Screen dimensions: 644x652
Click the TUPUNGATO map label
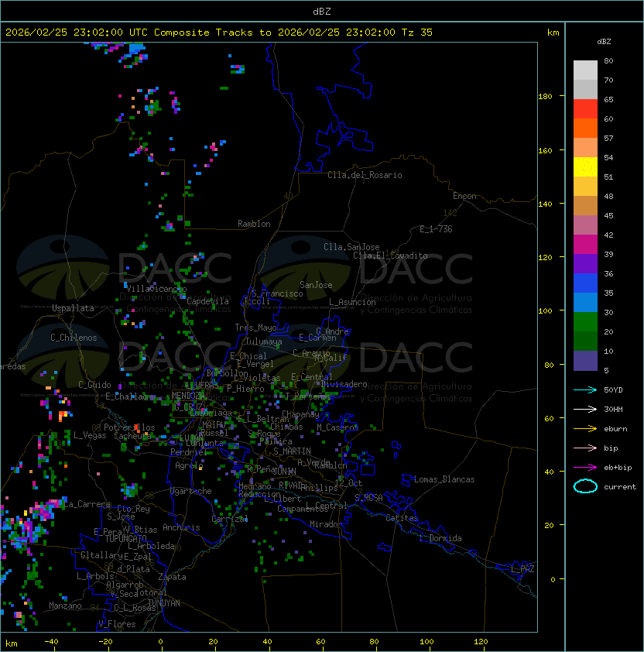(126, 538)
